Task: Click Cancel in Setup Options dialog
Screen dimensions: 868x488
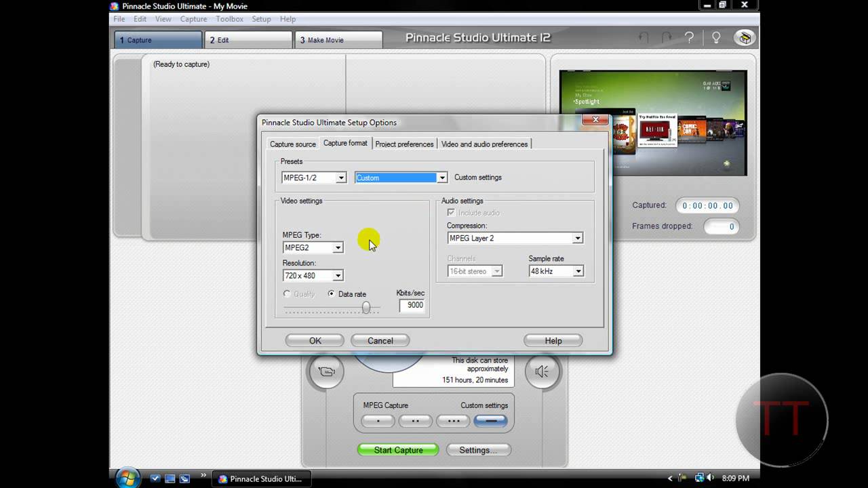Action: (380, 340)
